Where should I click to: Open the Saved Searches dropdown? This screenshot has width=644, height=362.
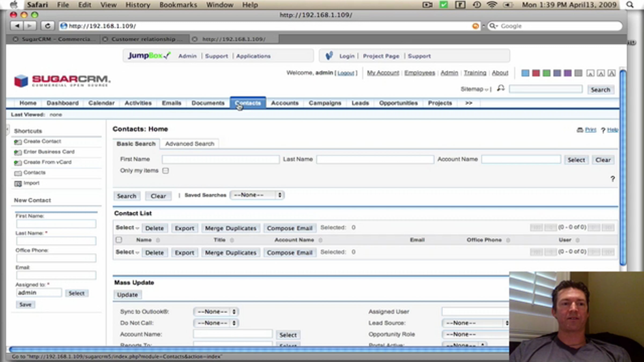pyautogui.click(x=257, y=195)
